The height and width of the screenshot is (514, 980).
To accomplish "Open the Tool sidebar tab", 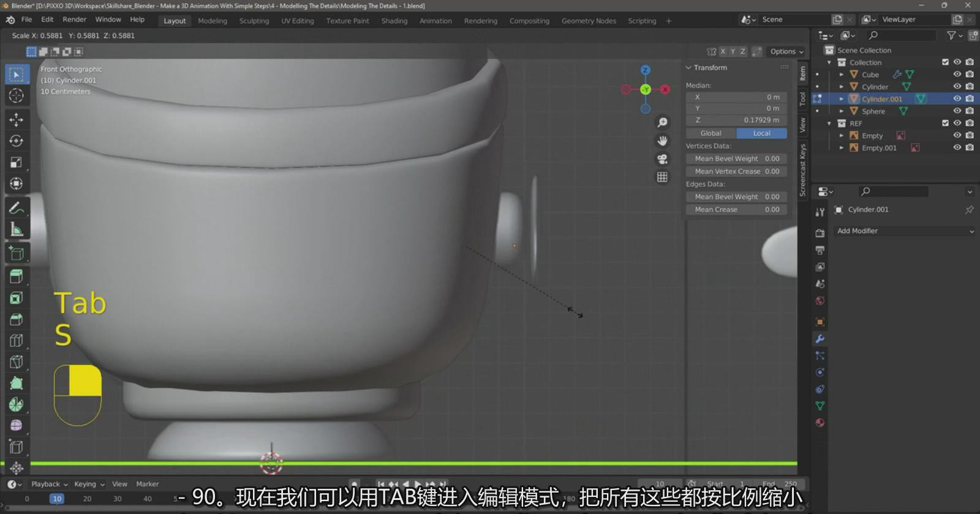I will click(x=802, y=99).
